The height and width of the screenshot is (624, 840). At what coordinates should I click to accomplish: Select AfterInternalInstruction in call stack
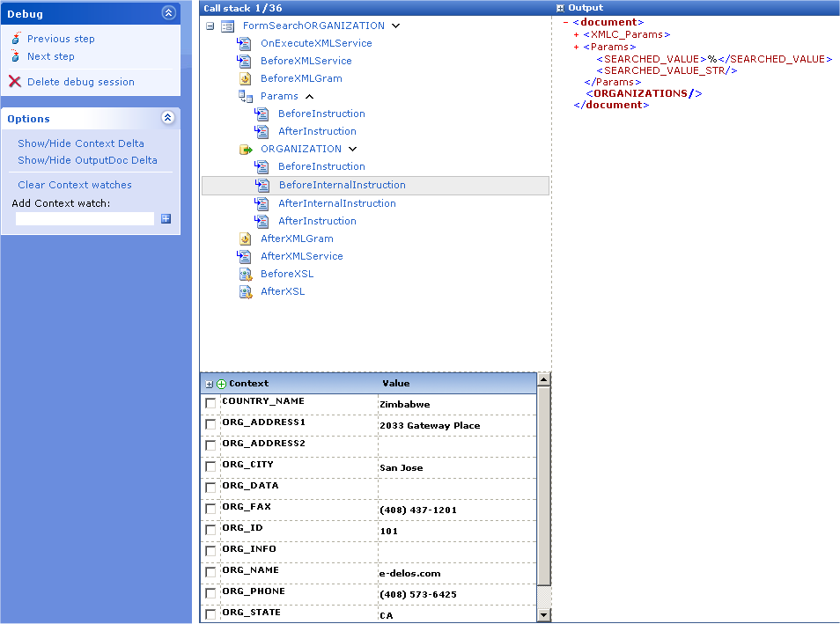(x=336, y=203)
